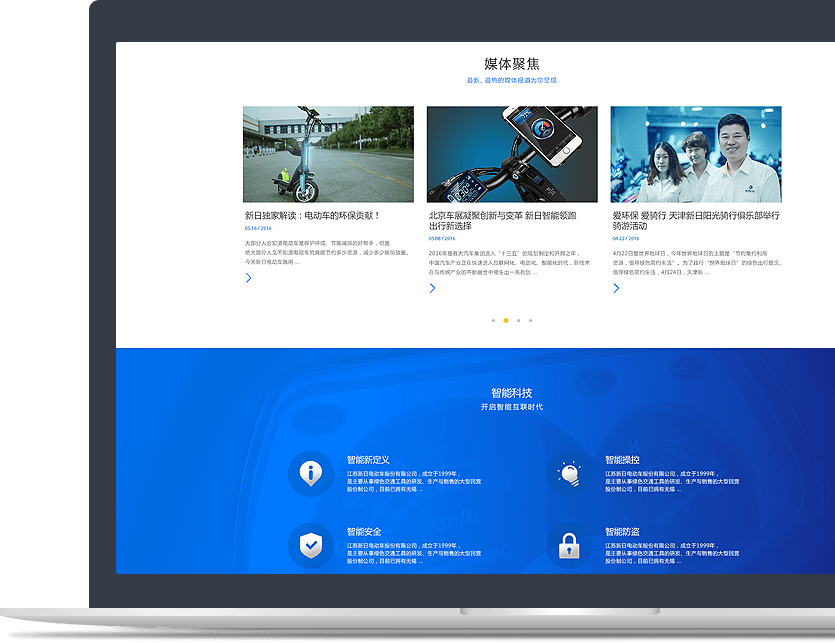Select the third carousel pagination dot

point(518,321)
